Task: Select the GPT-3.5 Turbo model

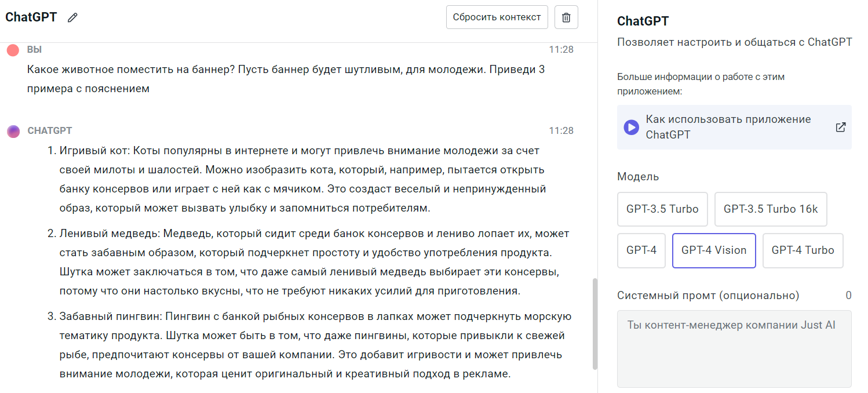Action: [x=662, y=209]
